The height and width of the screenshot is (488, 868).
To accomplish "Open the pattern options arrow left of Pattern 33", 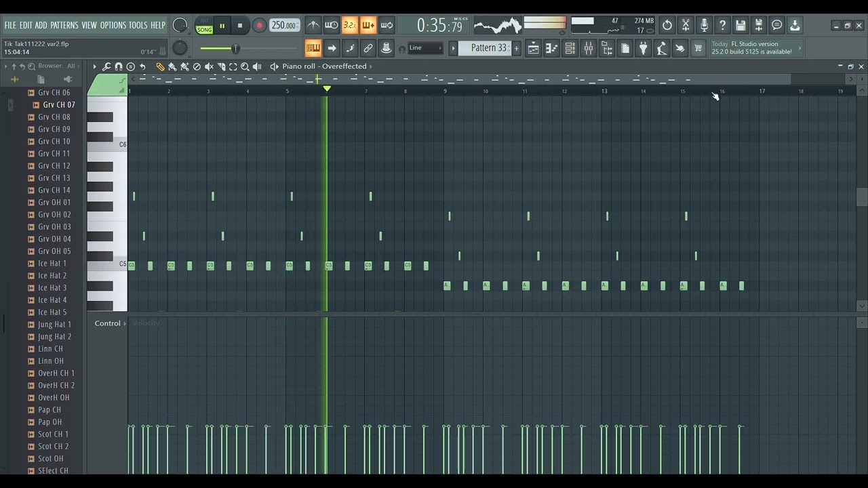I will [454, 48].
